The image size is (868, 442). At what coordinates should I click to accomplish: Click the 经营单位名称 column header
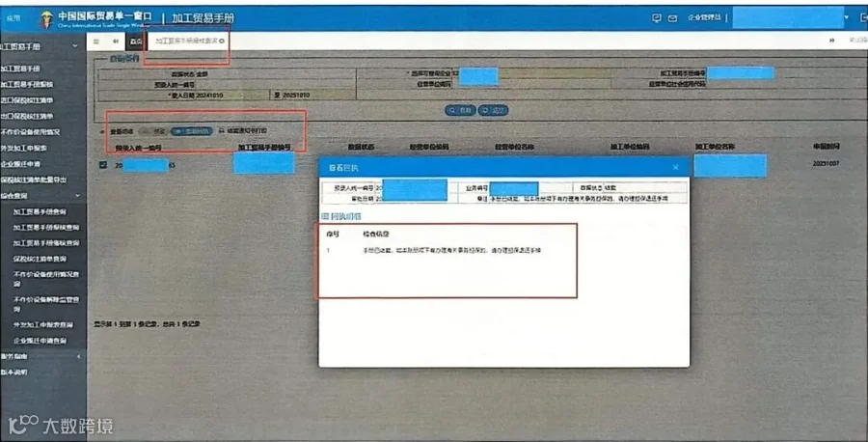click(514, 147)
